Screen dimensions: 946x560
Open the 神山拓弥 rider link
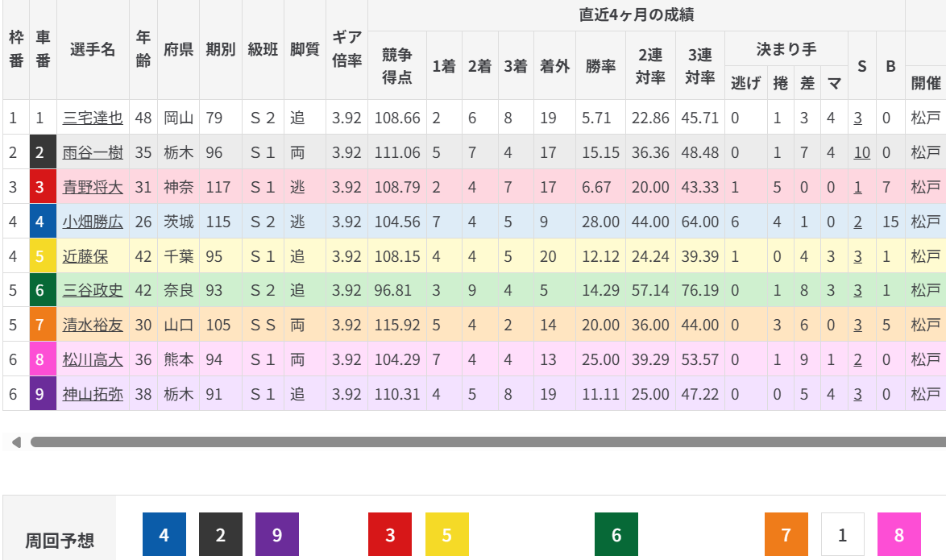93,395
